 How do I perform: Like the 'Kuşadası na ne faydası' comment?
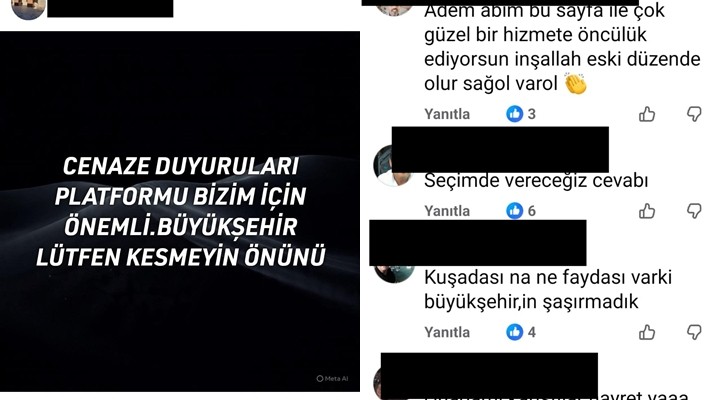tap(647, 332)
